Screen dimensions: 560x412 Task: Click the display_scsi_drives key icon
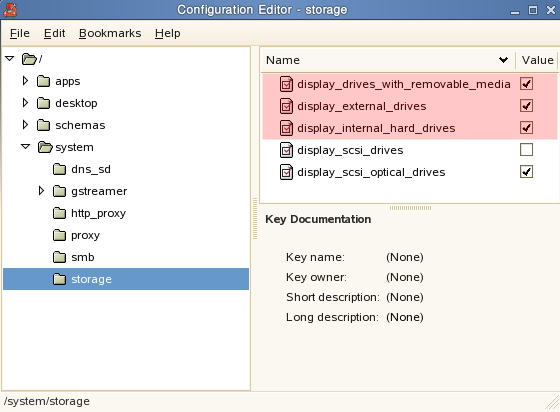pos(286,150)
